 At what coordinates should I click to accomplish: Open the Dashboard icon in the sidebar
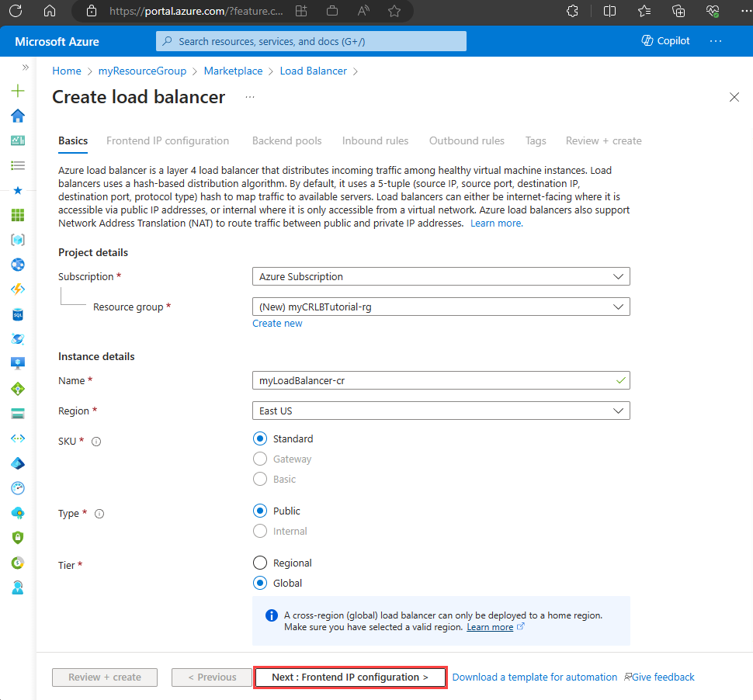(18, 140)
